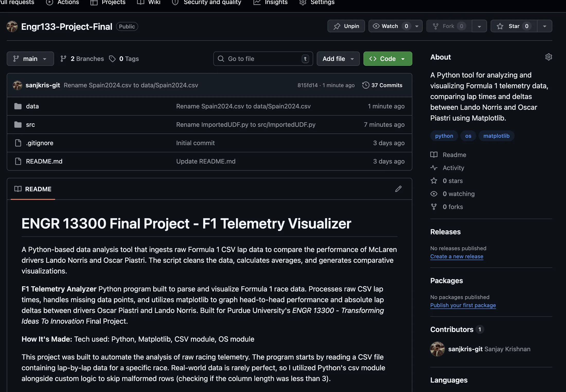Open the main branch selector dropdown
Screen dimensions: 566x392
coord(30,59)
